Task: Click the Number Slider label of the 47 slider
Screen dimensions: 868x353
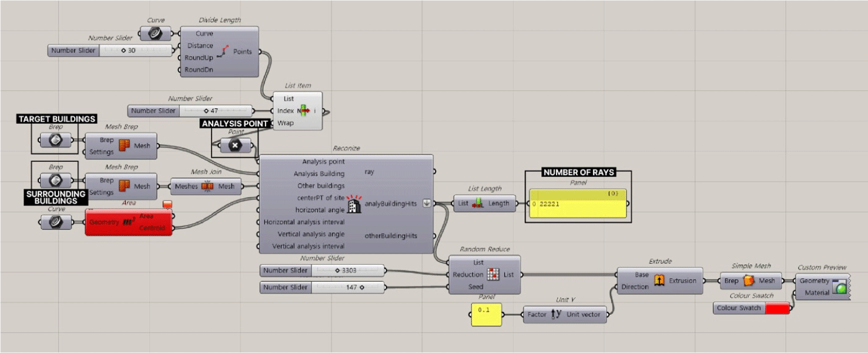Action: tap(153, 111)
